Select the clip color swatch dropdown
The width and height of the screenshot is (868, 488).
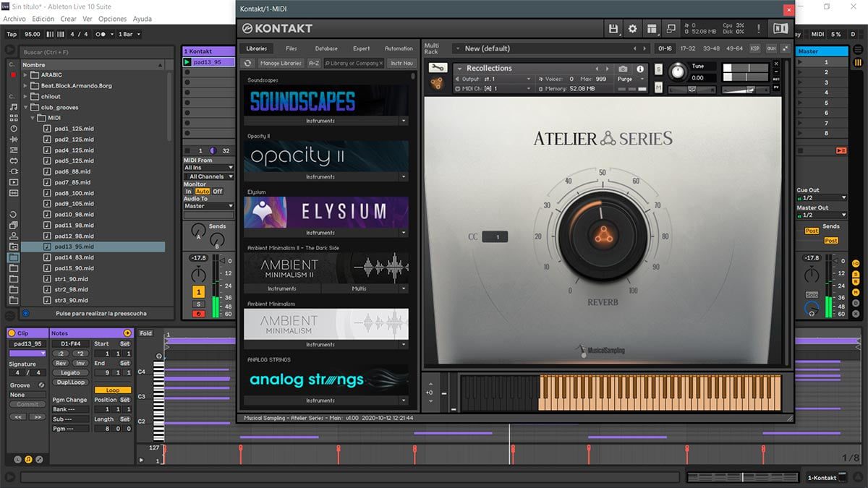pyautogui.click(x=27, y=354)
